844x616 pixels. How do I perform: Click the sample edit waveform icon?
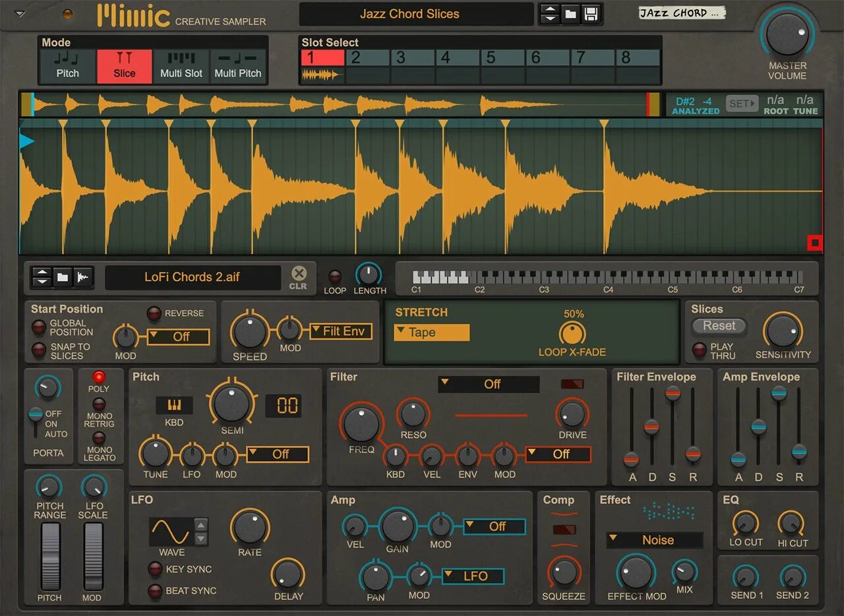83,277
